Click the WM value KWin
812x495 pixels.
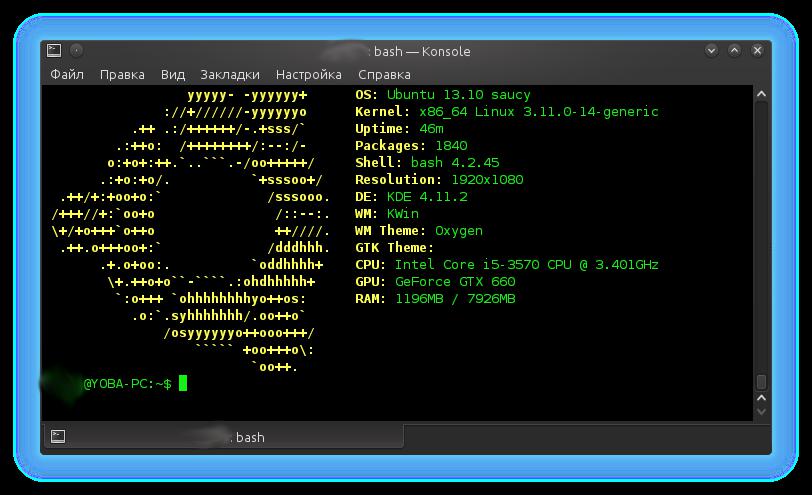click(403, 214)
